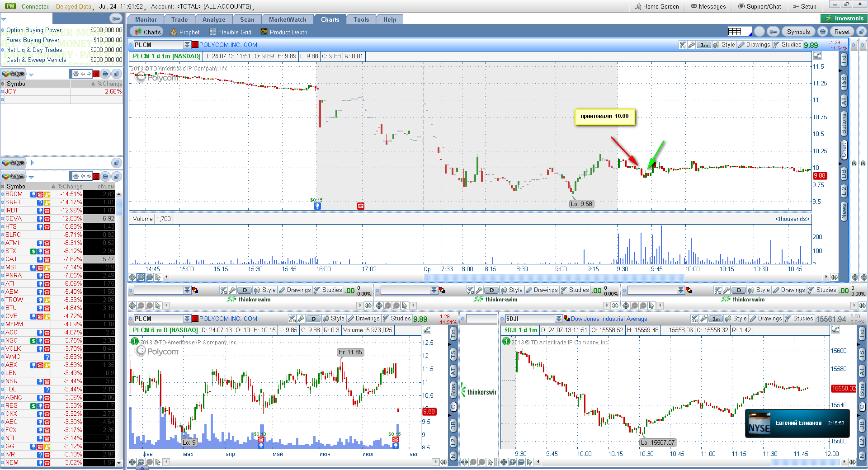The image size is (868, 470).
Task: Toggle the L2 side panel on the top chart
Action: click(x=844, y=190)
